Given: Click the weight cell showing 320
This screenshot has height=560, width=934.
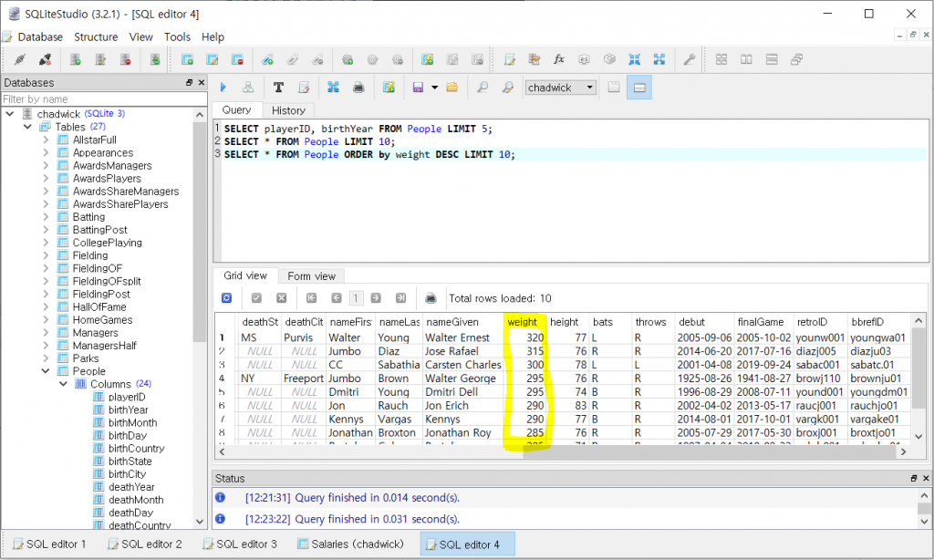Looking at the screenshot, I should click(524, 337).
